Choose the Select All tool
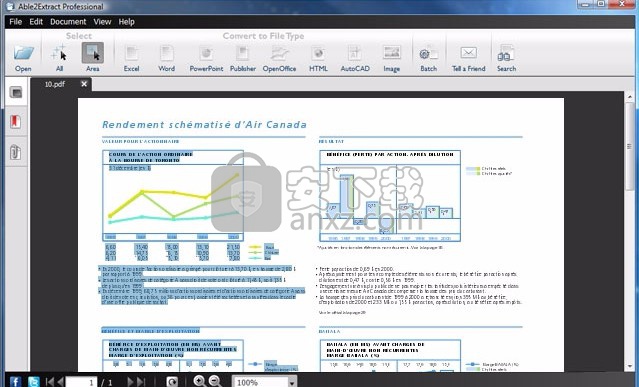The image size is (639, 387). pos(59,57)
